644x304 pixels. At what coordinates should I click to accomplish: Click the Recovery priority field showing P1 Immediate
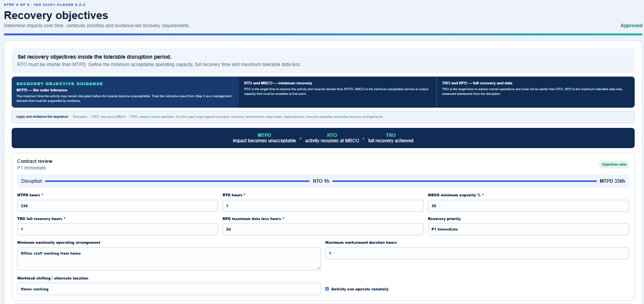coord(528,229)
